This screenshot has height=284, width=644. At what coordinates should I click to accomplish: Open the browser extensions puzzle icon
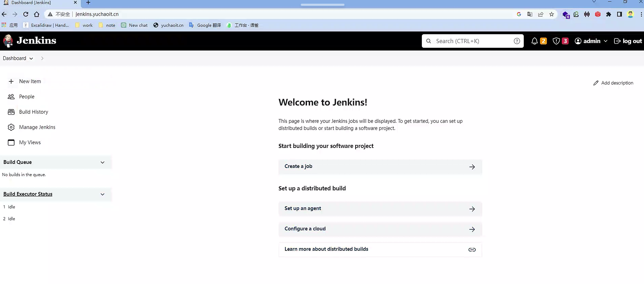[x=609, y=14]
